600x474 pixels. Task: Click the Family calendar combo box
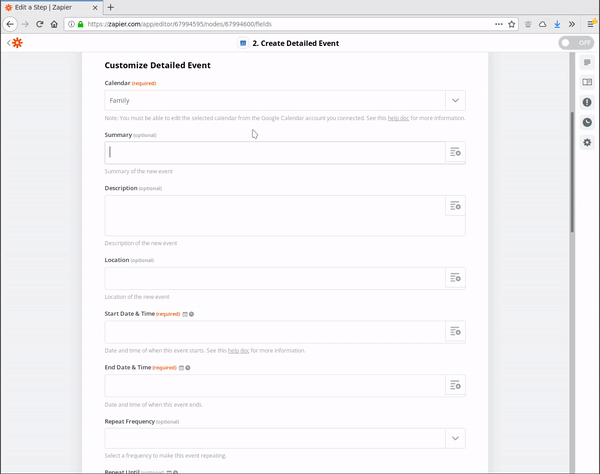coord(285,100)
